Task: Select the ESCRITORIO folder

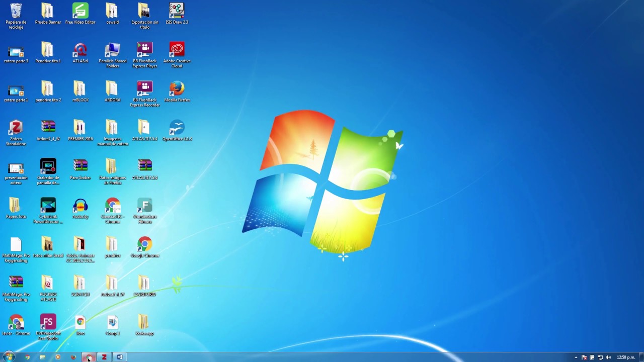Action: [144, 287]
